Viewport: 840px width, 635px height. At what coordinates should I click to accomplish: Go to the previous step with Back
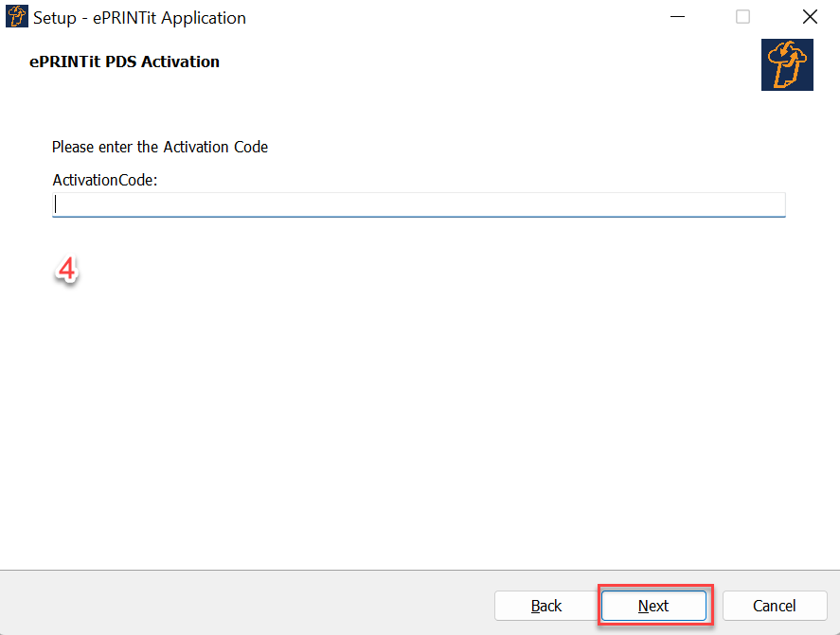click(546, 606)
